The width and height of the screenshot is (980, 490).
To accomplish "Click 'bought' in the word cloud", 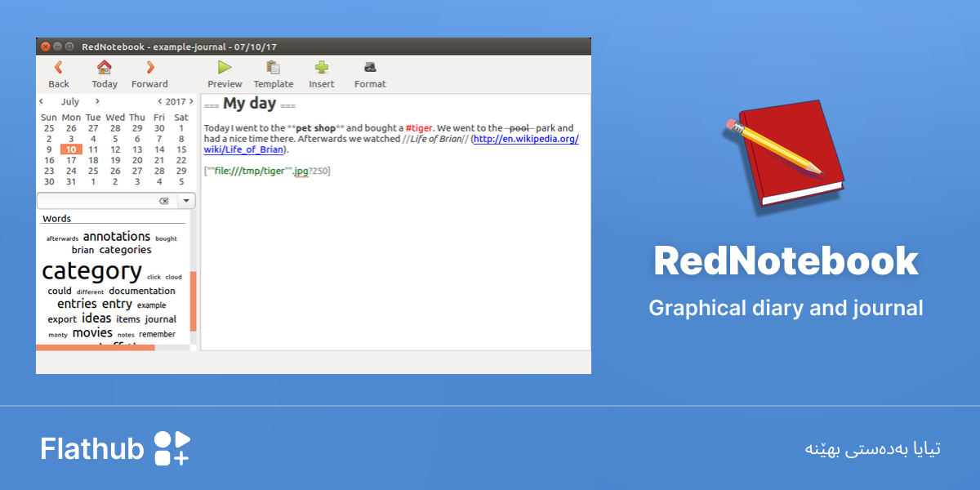I will point(166,238).
